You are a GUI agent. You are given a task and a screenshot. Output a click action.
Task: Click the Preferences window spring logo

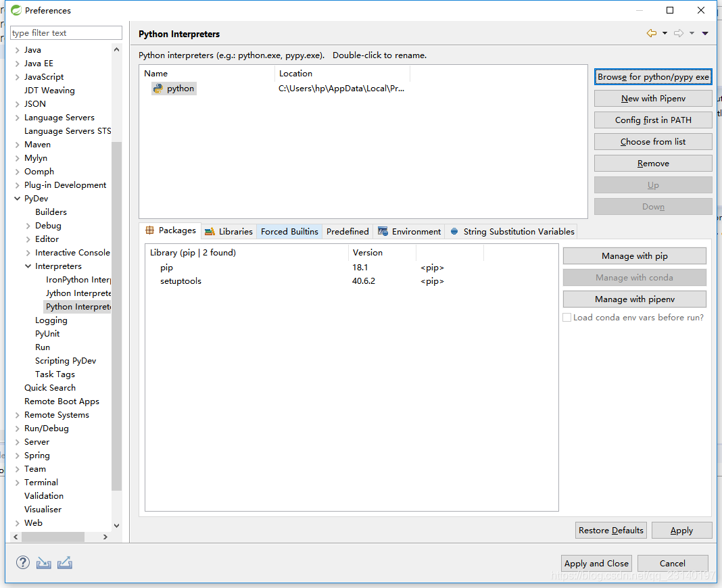click(x=16, y=10)
